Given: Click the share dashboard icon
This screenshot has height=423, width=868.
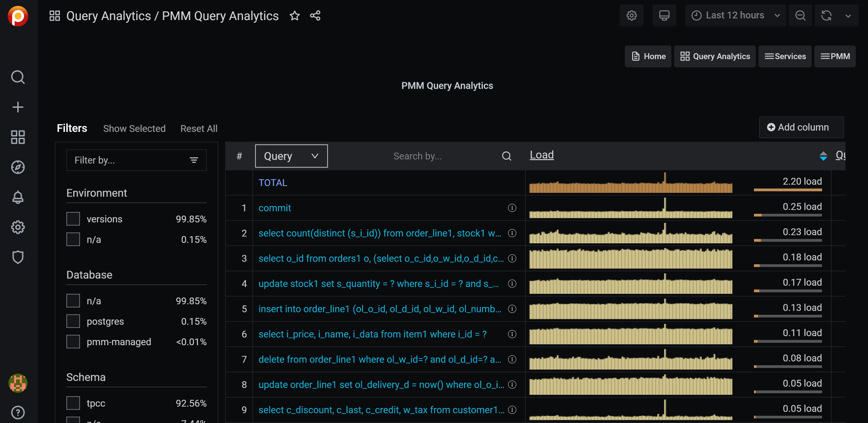Looking at the screenshot, I should [x=315, y=16].
